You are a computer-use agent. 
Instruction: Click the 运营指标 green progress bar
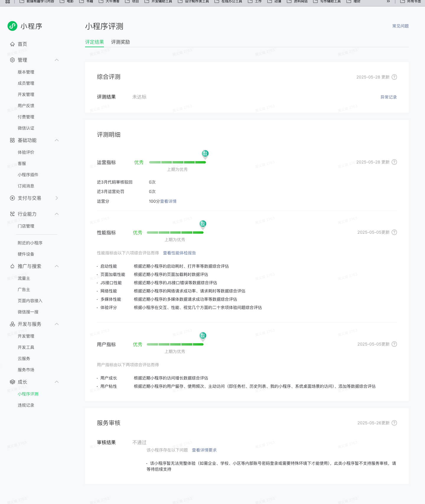(x=178, y=162)
